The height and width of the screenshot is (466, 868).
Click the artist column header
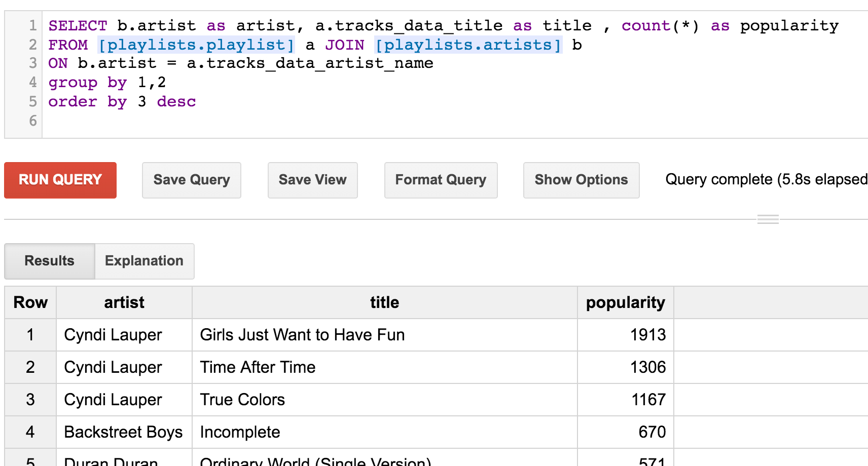124,302
